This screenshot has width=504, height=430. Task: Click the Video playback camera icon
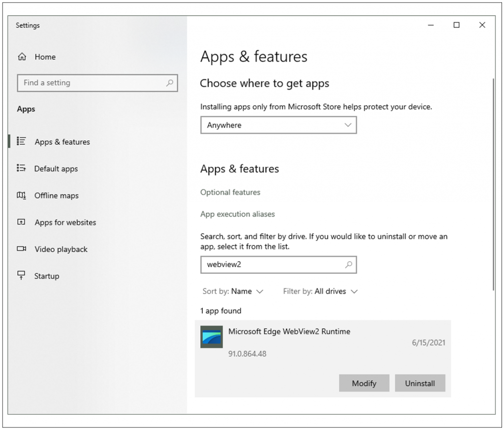(21, 249)
